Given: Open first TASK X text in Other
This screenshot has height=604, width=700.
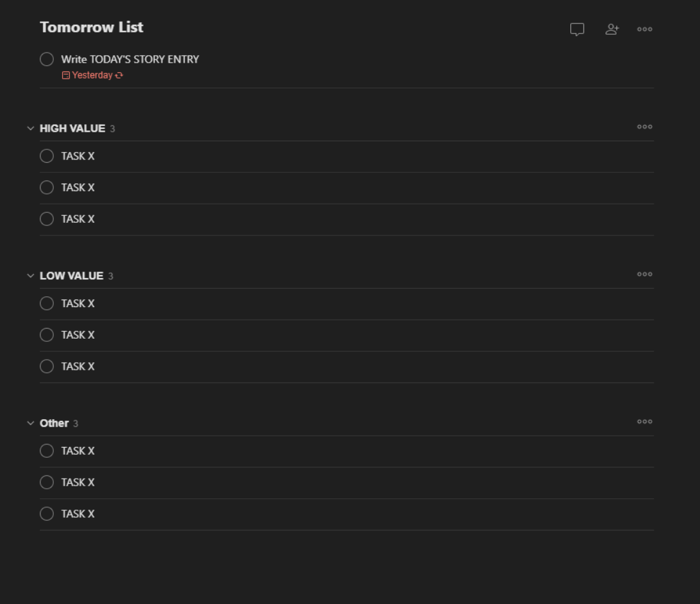Looking at the screenshot, I should 78,451.
